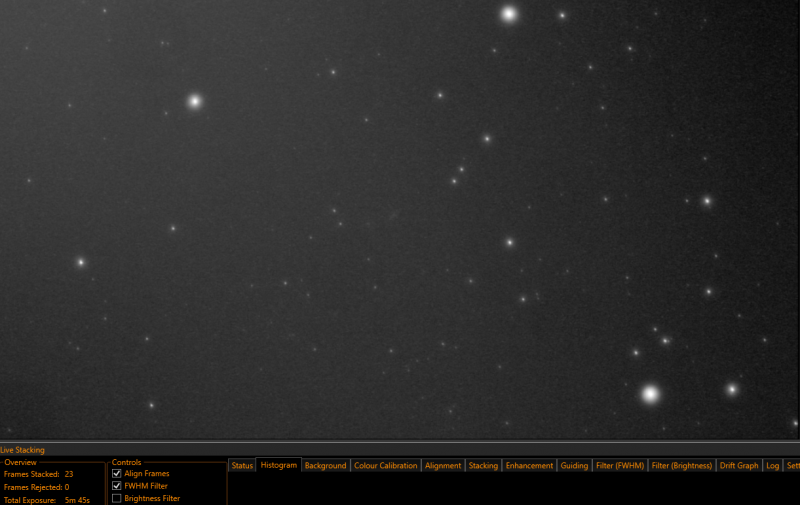The image size is (800, 505).
Task: Click the Controls group label
Action: coord(127,462)
